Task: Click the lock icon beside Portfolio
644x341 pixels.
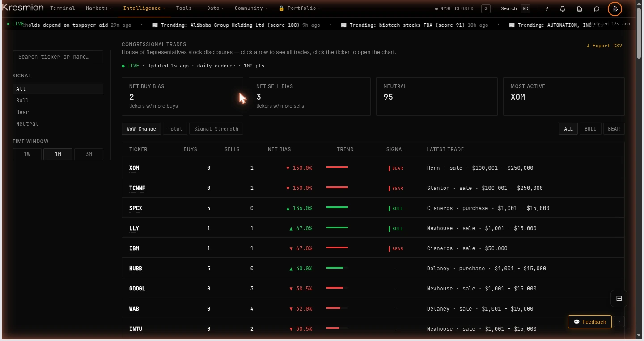Action: (281, 8)
